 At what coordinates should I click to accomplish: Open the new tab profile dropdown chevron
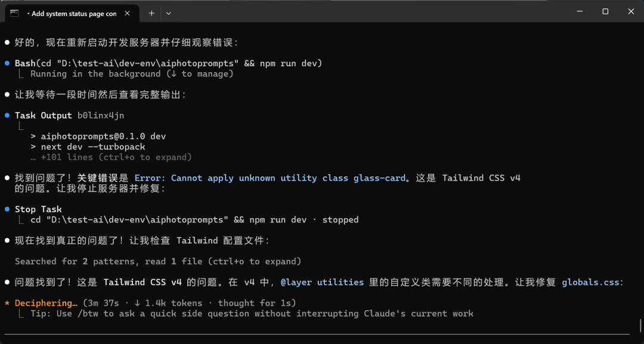tap(168, 13)
